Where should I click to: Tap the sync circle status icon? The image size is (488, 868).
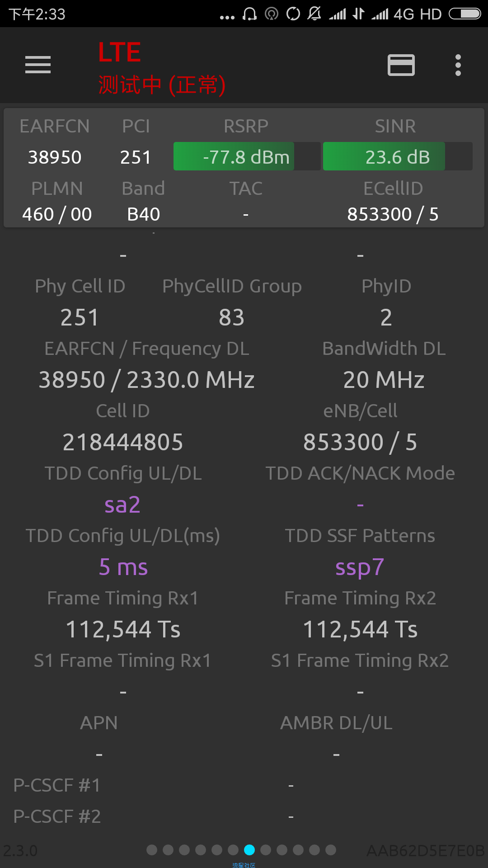(x=293, y=14)
